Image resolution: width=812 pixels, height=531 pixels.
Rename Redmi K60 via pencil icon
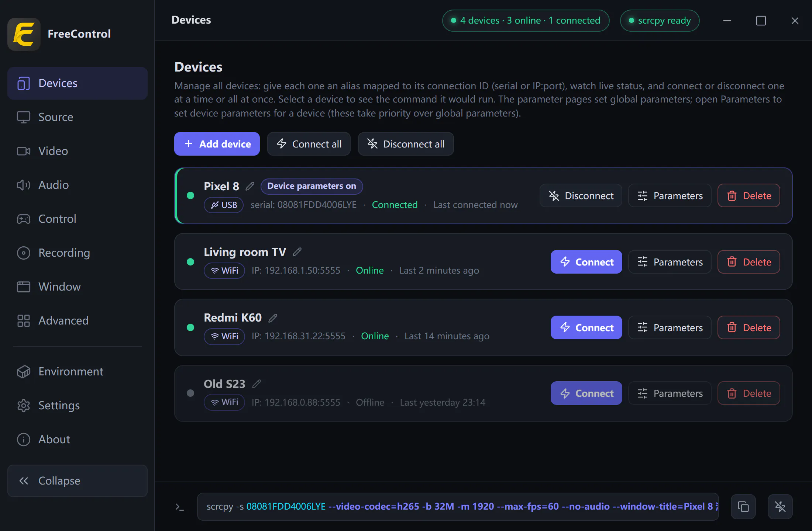pos(273,318)
